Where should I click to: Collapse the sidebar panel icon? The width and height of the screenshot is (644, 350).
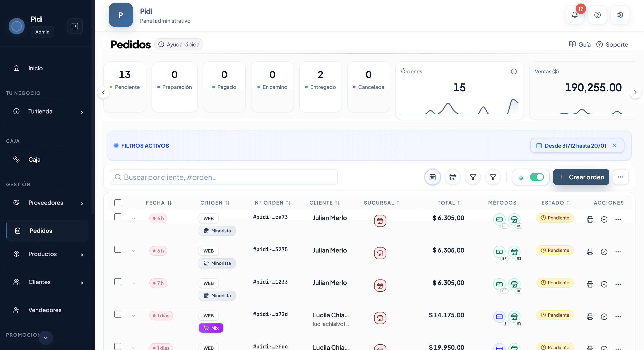point(75,26)
